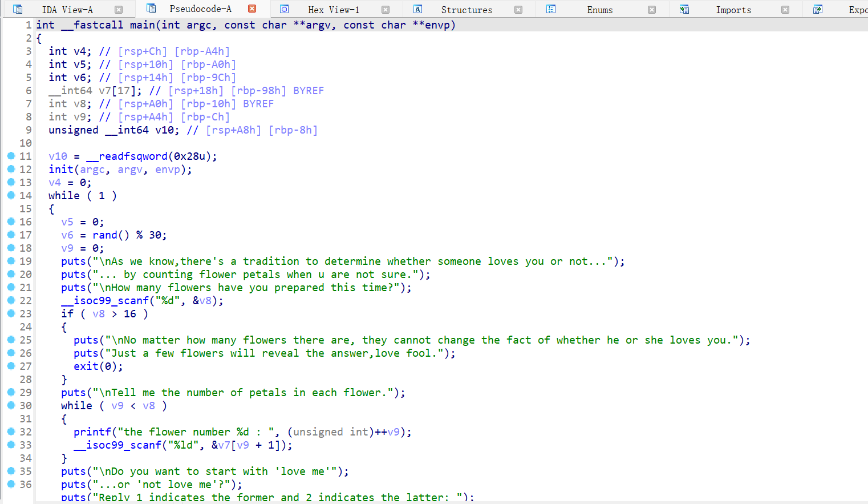
Task: Close the Pseudocode-A tab
Action: [252, 9]
